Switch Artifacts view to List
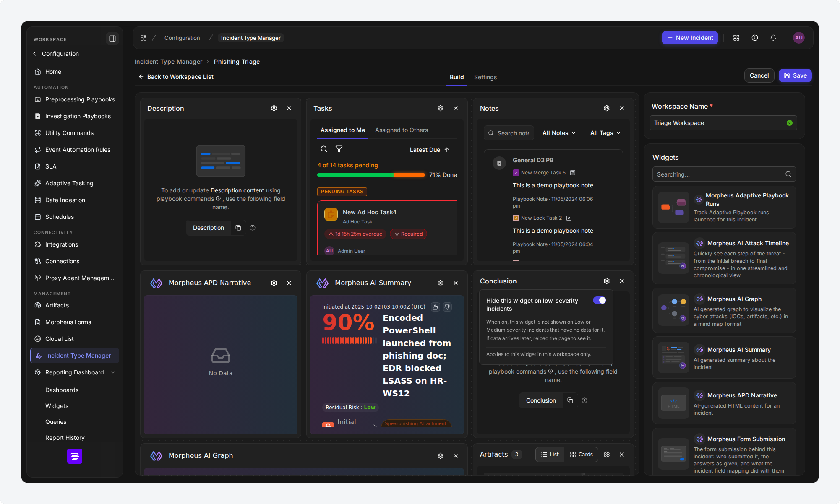This screenshot has height=504, width=840. coord(550,455)
